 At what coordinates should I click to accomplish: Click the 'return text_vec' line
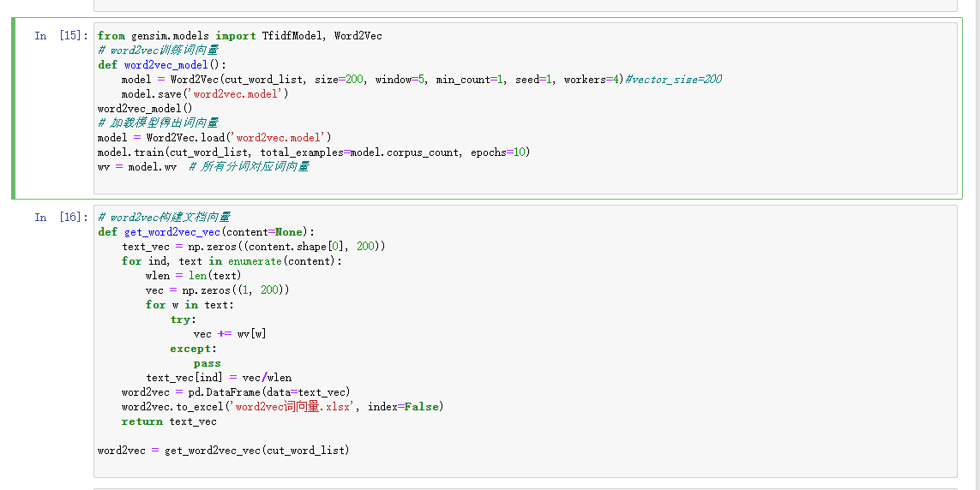(x=170, y=421)
